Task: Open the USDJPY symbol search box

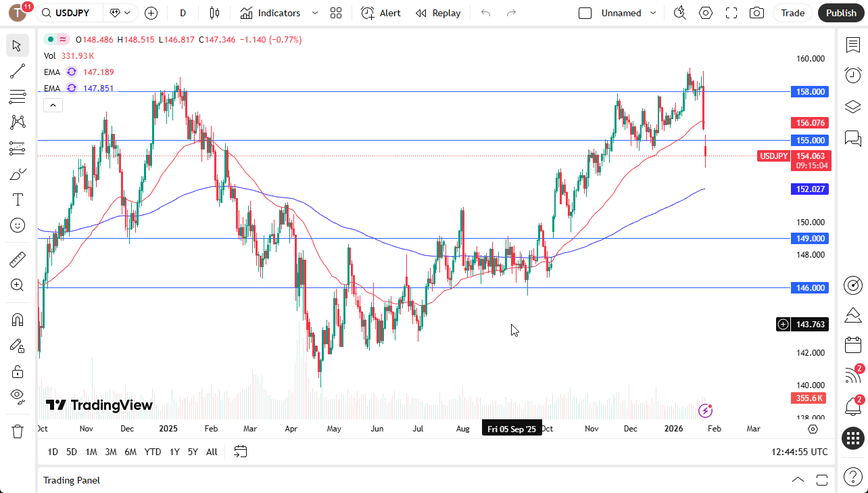Action: tap(70, 13)
